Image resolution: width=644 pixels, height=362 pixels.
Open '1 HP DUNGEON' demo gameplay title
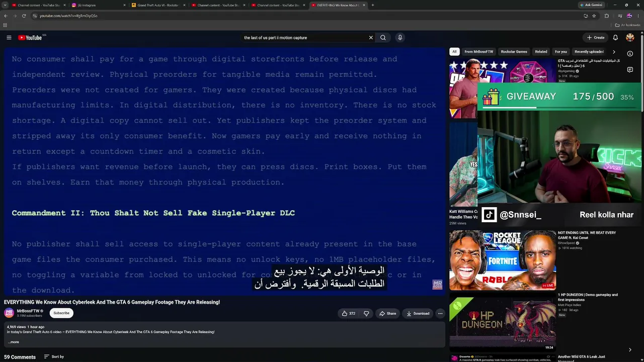tap(588, 297)
